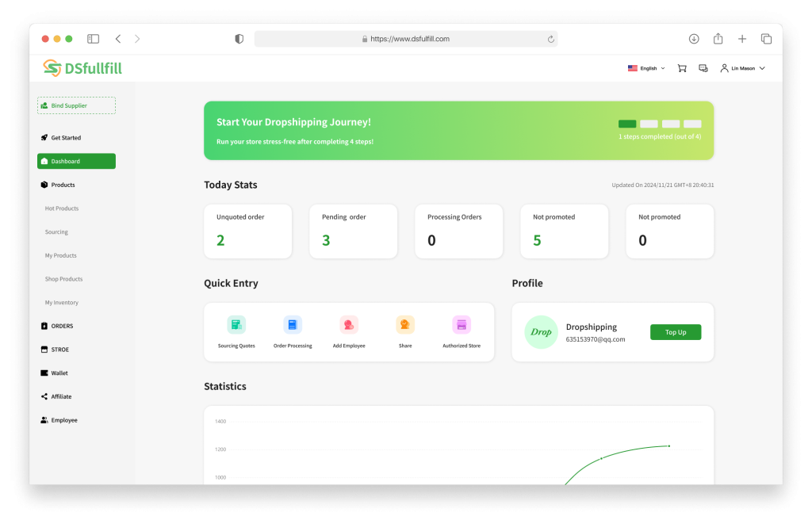Click the DSfullfill logo

(82, 69)
